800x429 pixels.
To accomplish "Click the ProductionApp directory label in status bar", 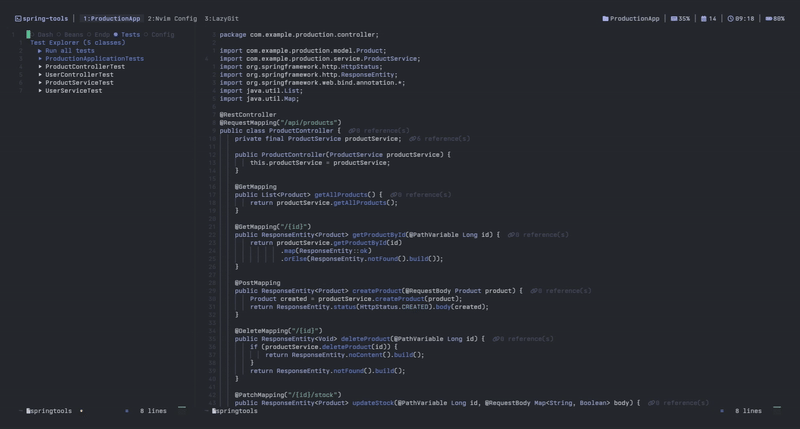I will pos(635,18).
